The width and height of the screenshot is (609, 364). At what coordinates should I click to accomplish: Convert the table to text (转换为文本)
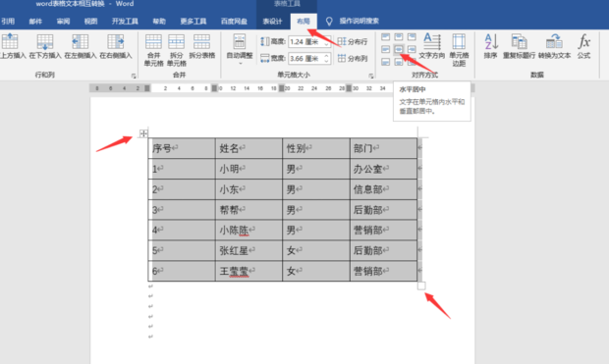coord(554,46)
